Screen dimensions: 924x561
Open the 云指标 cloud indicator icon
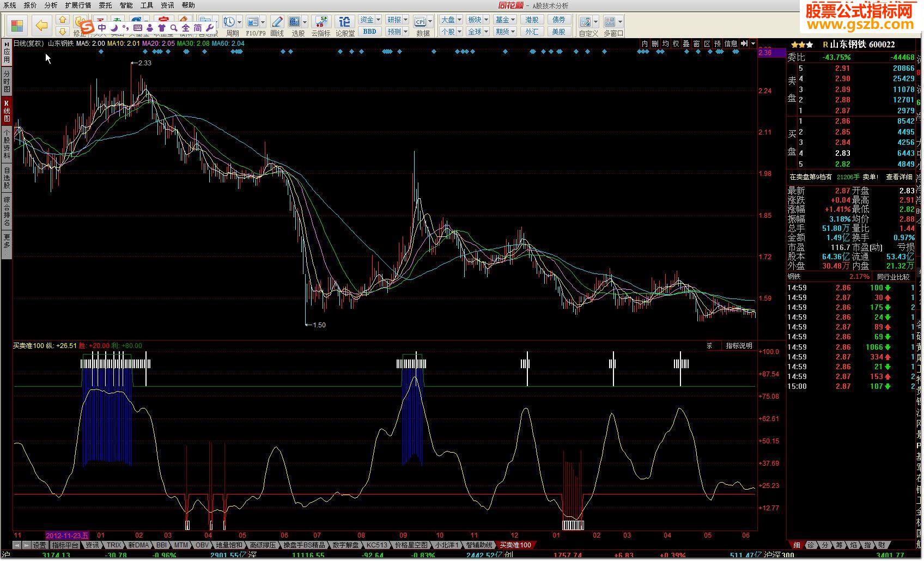tap(321, 22)
